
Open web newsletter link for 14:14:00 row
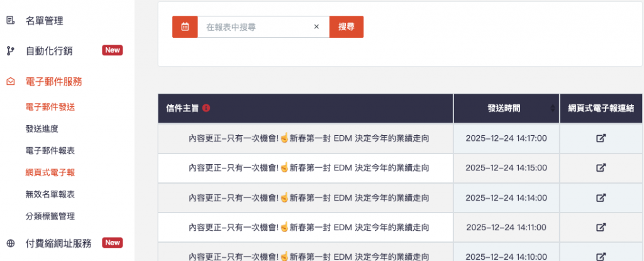[601, 197]
